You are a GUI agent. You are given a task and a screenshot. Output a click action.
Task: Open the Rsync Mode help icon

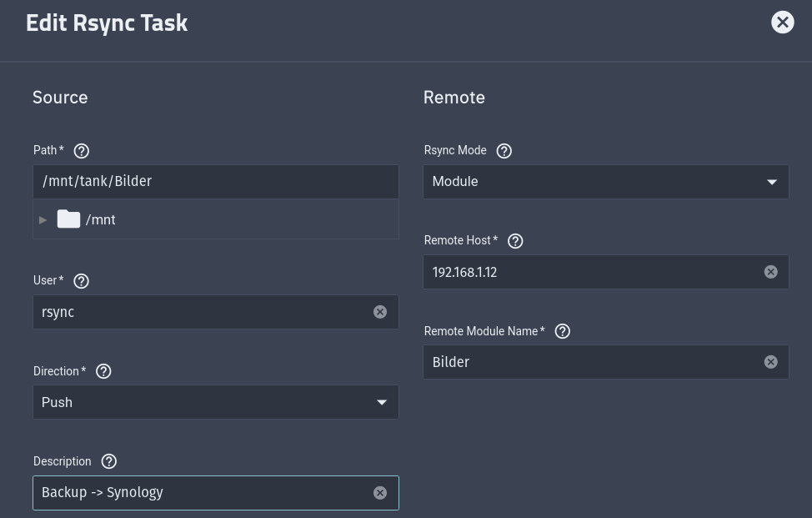click(x=504, y=151)
